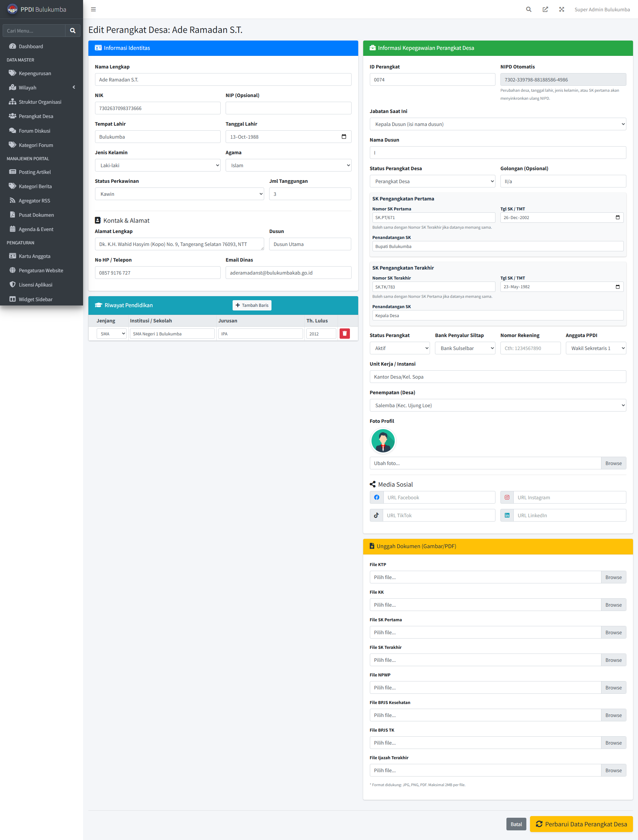Click the sidebar menu search button

point(72,31)
